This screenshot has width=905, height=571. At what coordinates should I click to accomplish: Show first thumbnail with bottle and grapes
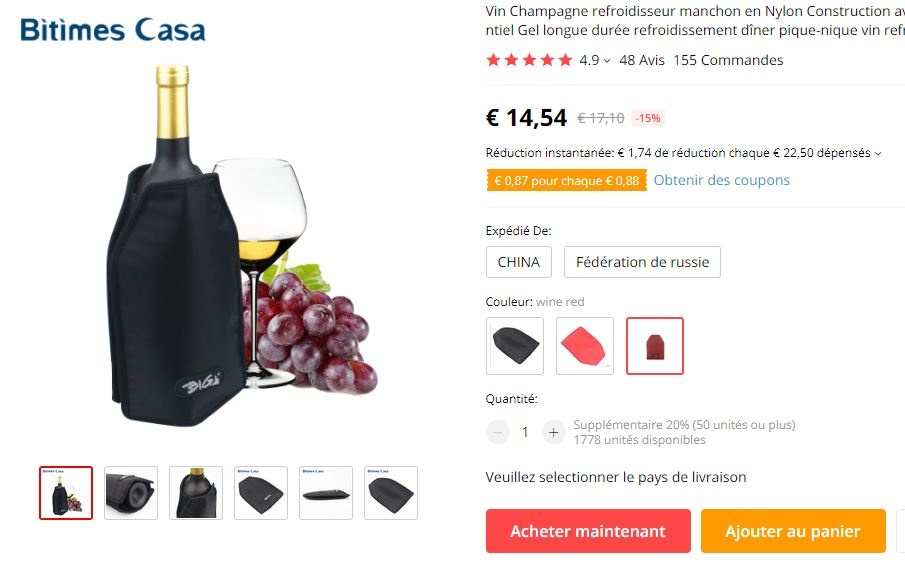(x=66, y=493)
